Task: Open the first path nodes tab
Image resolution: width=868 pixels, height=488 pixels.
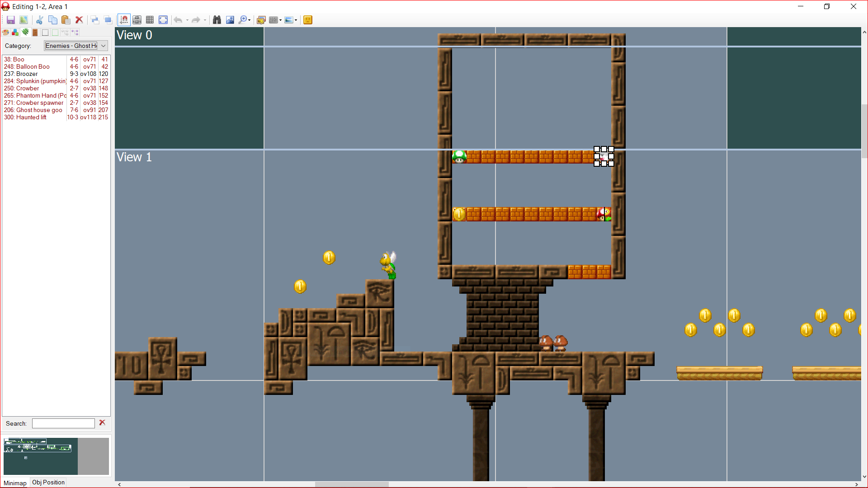Action: (65, 33)
